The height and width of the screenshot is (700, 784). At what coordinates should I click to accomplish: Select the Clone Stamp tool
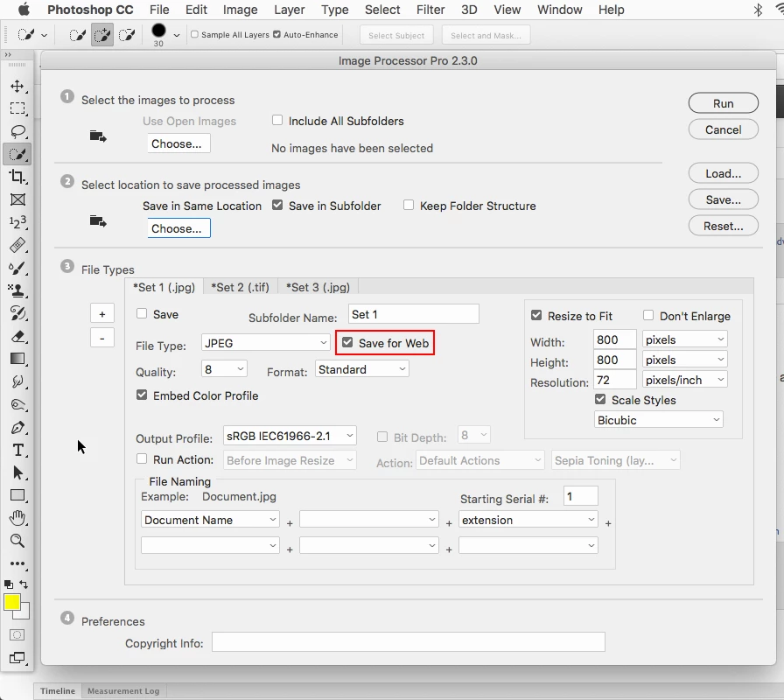17,290
